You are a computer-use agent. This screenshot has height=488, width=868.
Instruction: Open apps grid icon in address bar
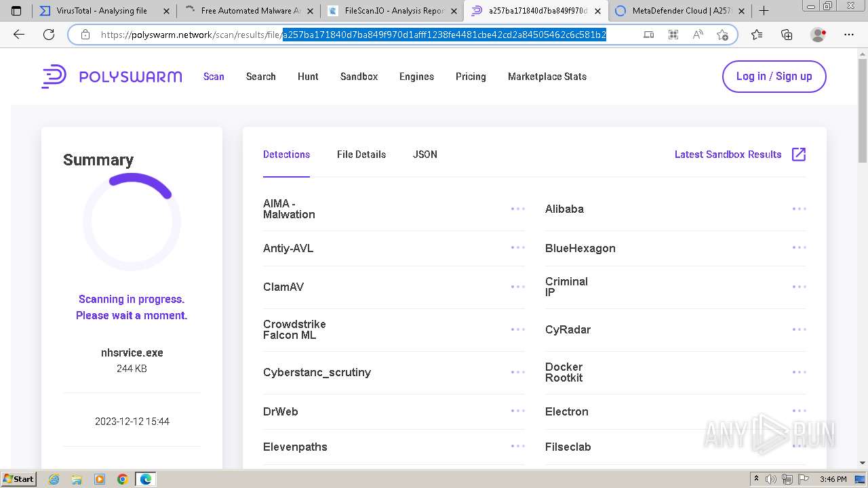(x=673, y=35)
